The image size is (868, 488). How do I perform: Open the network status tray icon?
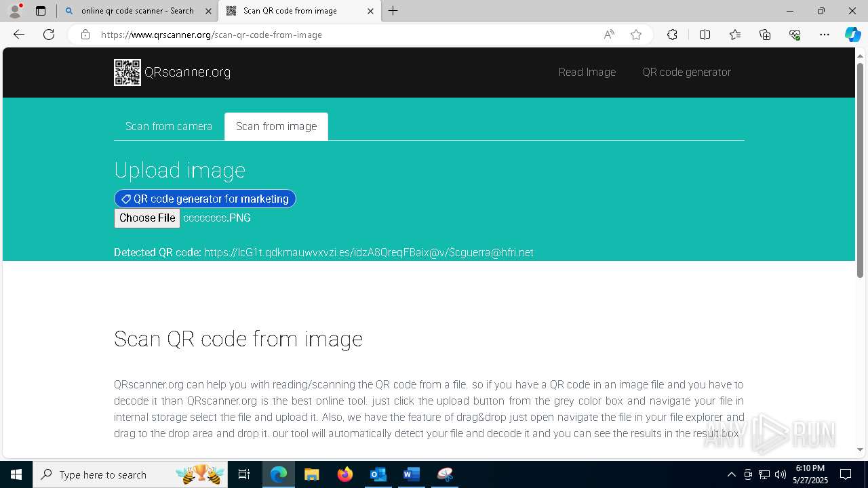tap(764, 474)
